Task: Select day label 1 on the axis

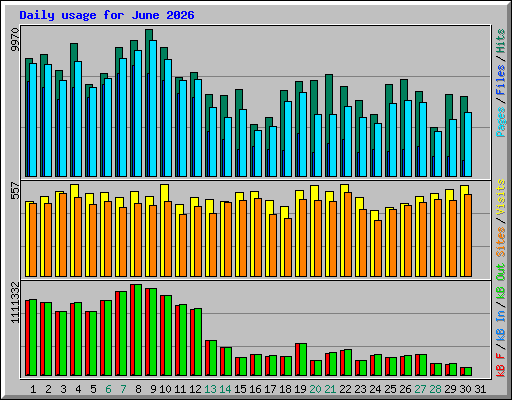Action: click(x=33, y=389)
